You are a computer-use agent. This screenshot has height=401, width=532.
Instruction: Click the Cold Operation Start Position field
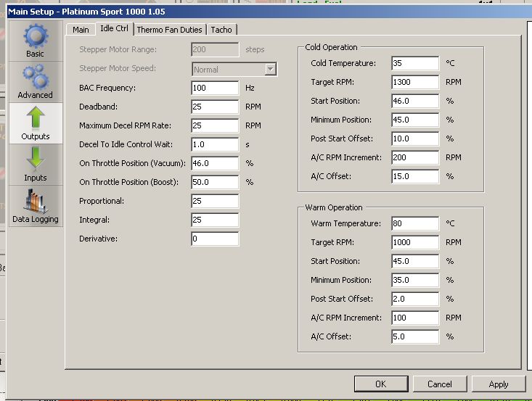click(x=415, y=101)
